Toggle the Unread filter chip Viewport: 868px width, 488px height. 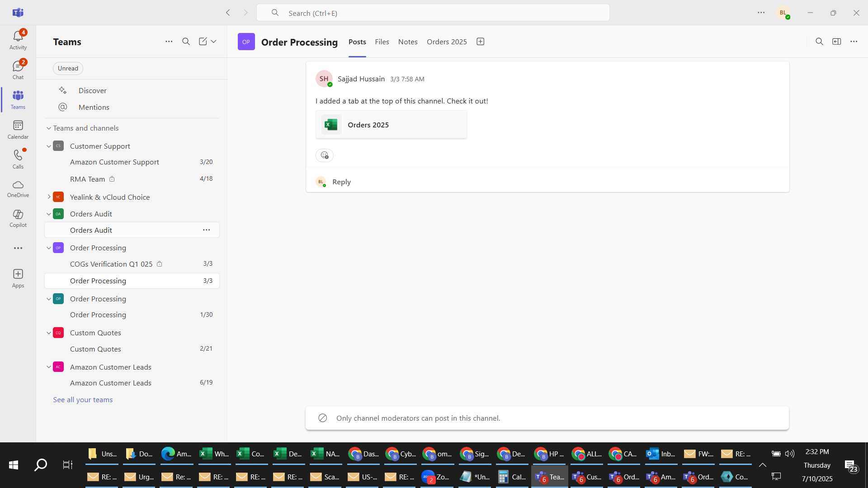68,68
